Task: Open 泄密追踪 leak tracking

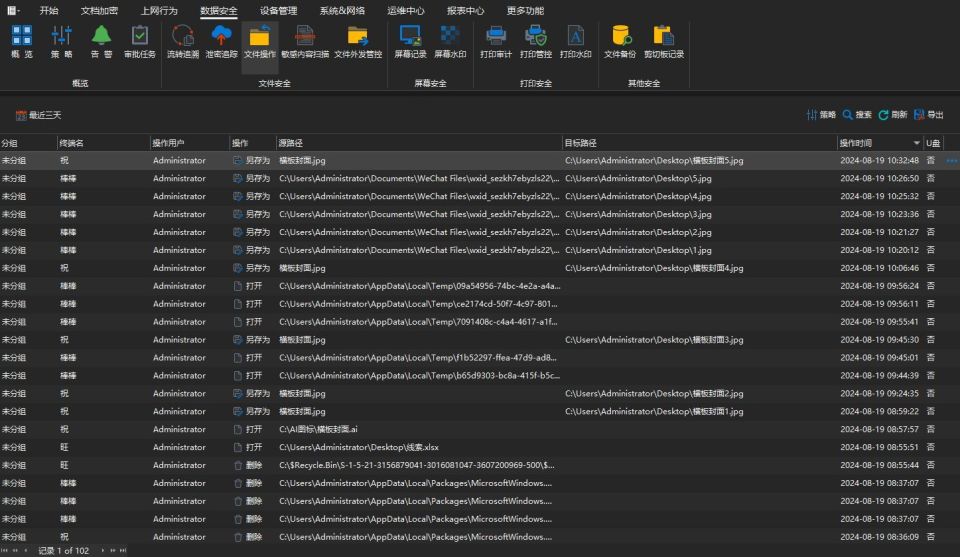Action: click(x=221, y=42)
